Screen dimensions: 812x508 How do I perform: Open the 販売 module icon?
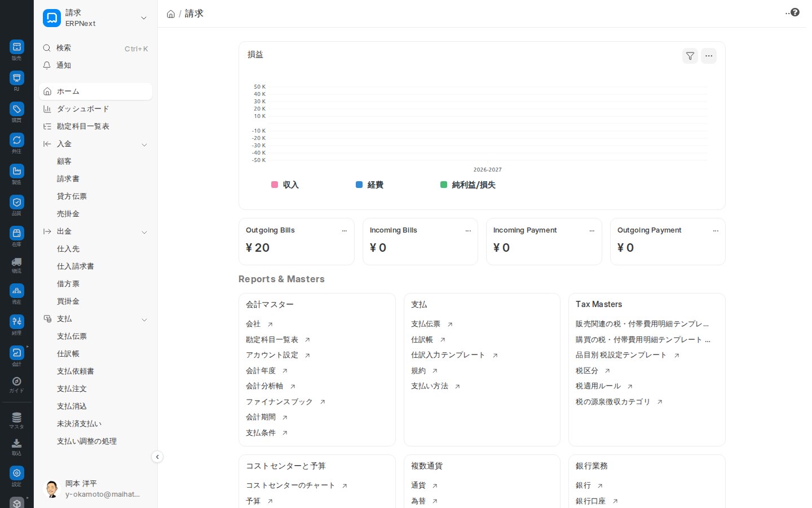16,47
